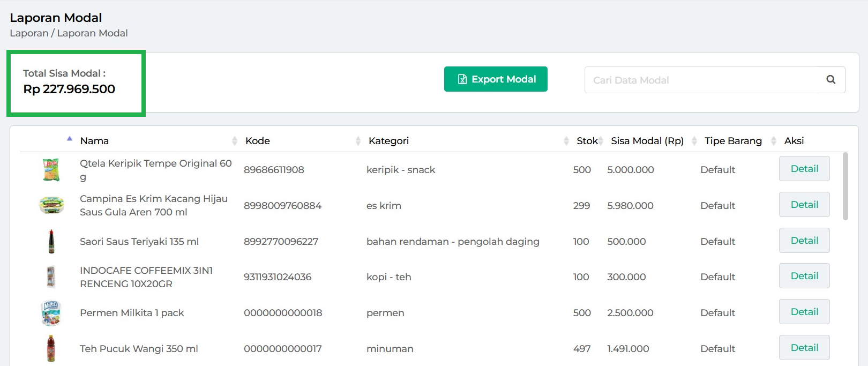Sort table by Kode column

(258, 141)
